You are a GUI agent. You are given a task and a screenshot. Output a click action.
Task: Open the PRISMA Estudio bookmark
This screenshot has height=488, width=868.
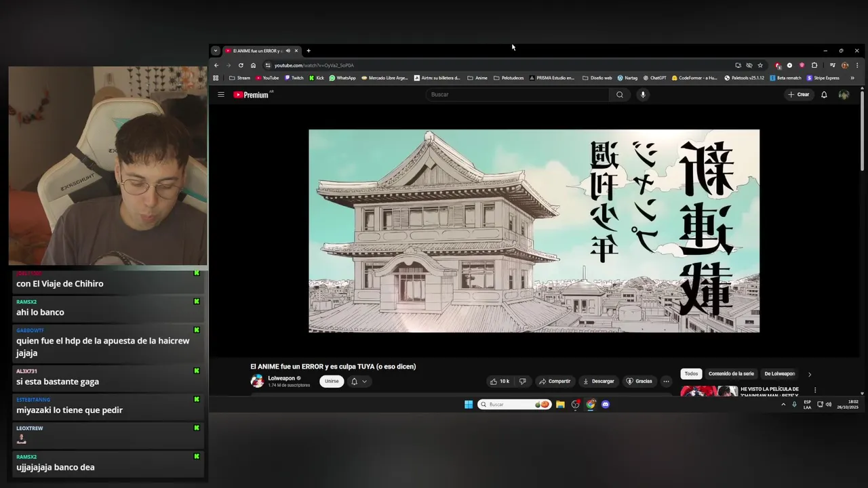click(x=551, y=78)
